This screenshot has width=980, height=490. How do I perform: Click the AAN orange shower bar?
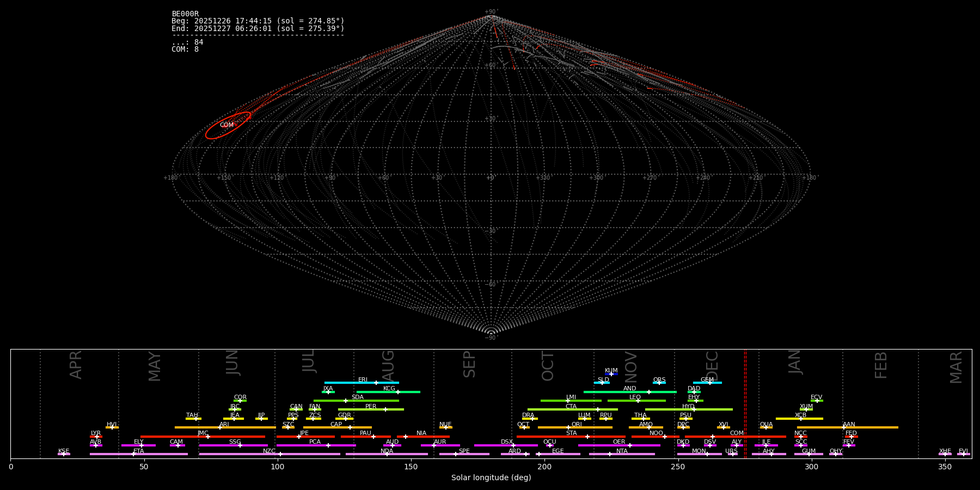pos(848,427)
